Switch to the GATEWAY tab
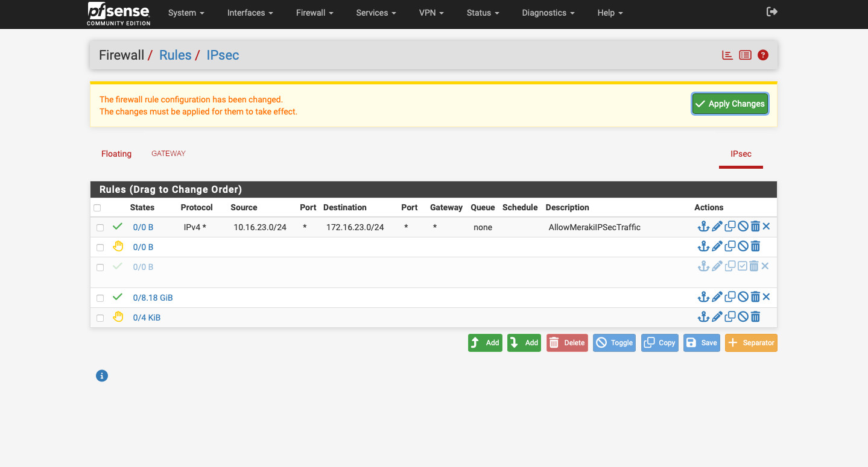The image size is (868, 467). [x=168, y=154]
